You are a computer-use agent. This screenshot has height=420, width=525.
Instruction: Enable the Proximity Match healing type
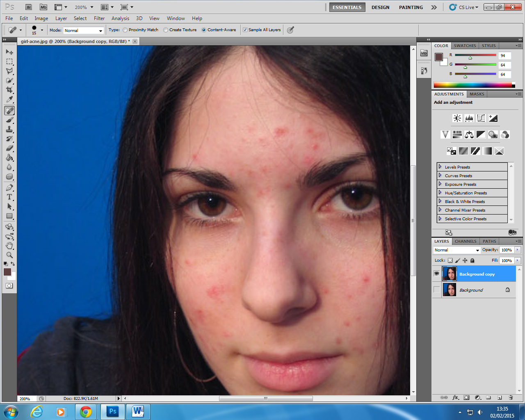pos(125,30)
